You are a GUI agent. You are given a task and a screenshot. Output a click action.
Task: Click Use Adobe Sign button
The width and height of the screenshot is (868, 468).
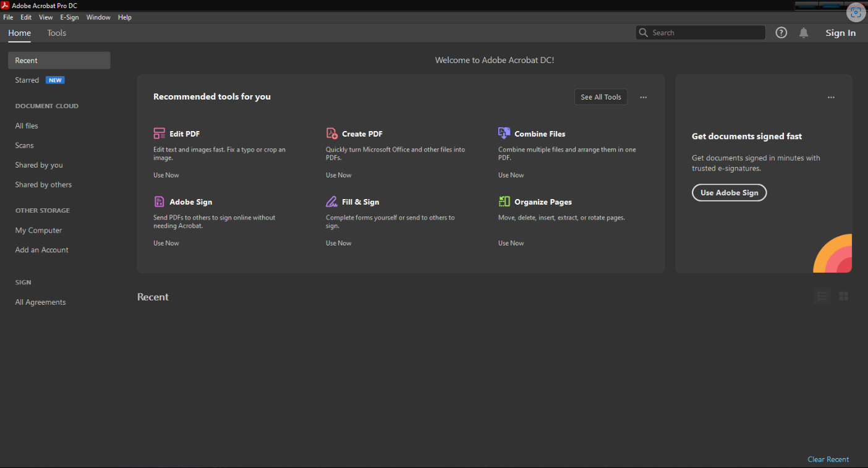point(729,193)
